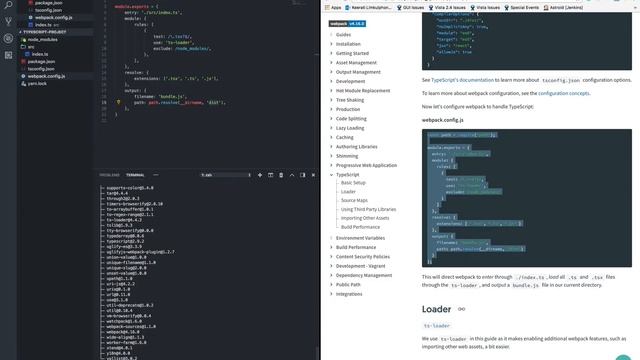The width and height of the screenshot is (640, 360).
Task: Expand the node_modules folder
Action: pyautogui.click(x=42, y=40)
